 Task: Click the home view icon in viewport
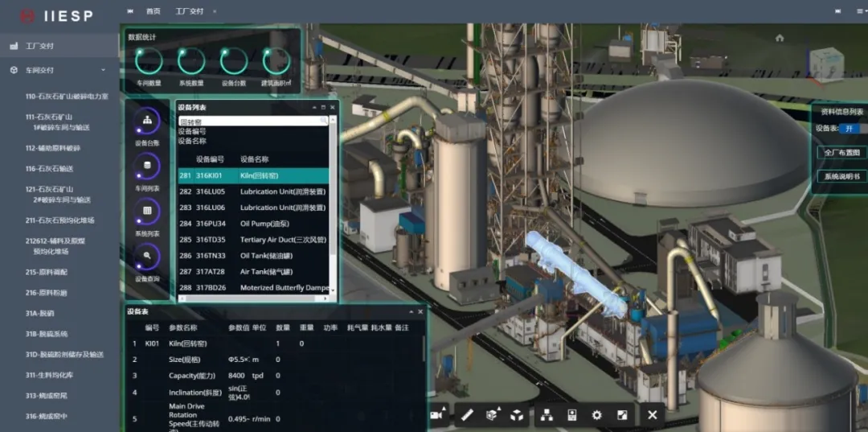click(x=779, y=38)
